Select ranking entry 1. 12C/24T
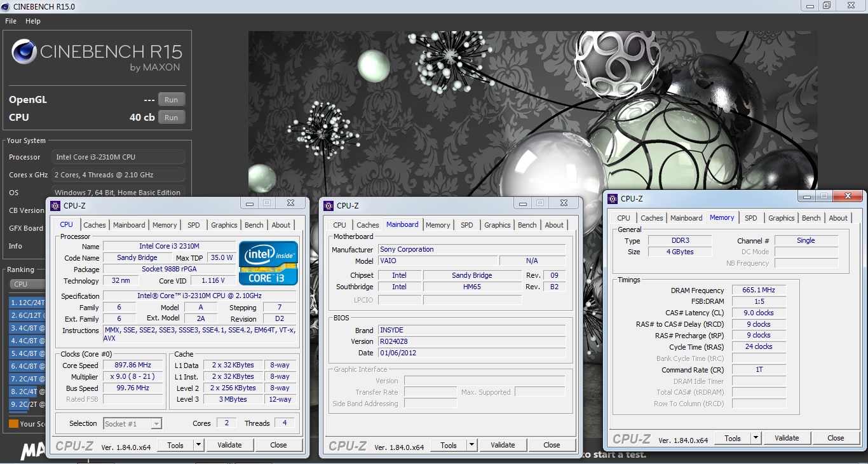 [27, 303]
